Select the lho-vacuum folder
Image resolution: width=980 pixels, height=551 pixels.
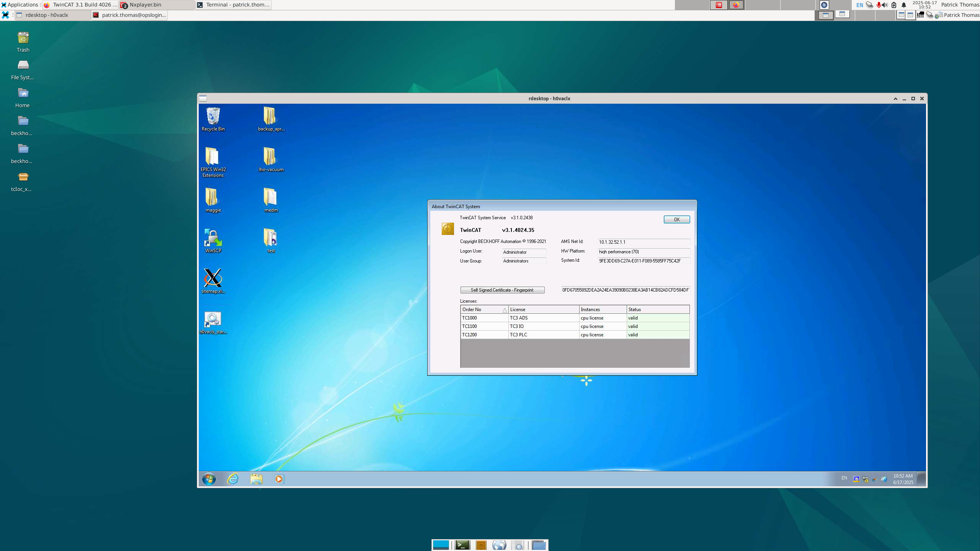pyautogui.click(x=271, y=160)
